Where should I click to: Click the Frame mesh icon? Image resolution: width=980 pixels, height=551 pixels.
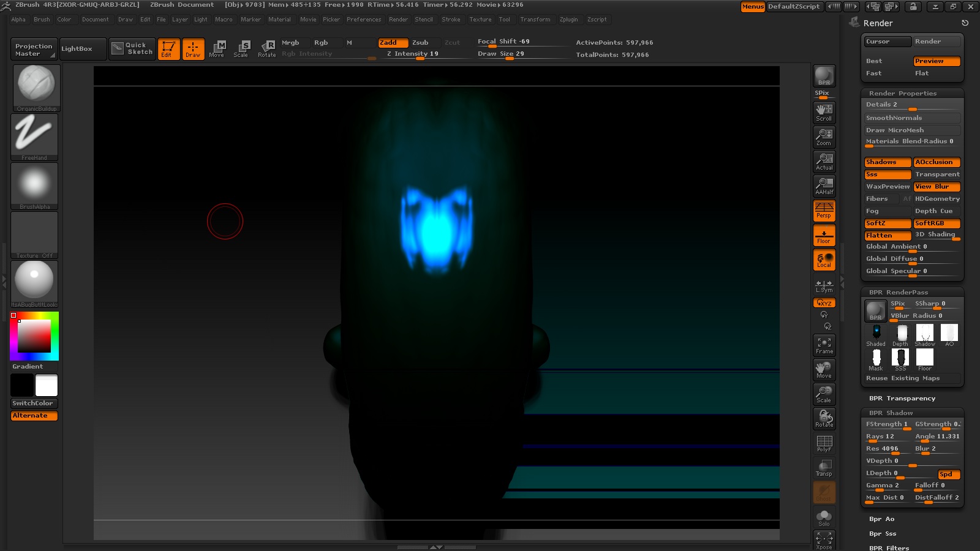(x=824, y=345)
